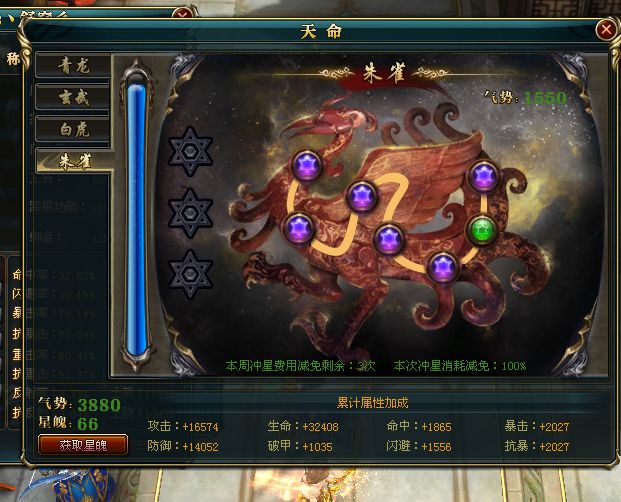Select the purple orb at the bird's head
This screenshot has height=502, width=621.
coord(307,165)
